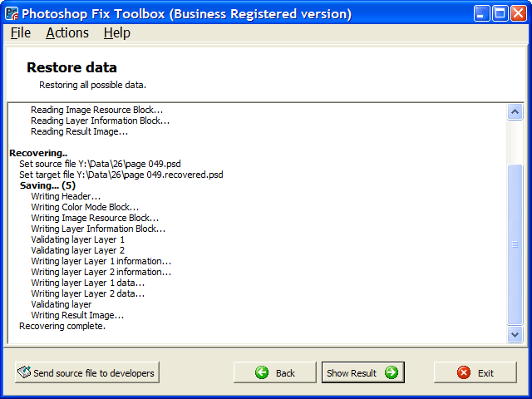Image resolution: width=532 pixels, height=399 pixels.
Task: Select 'Writing layer Layer 1 information...' line
Action: (x=101, y=261)
